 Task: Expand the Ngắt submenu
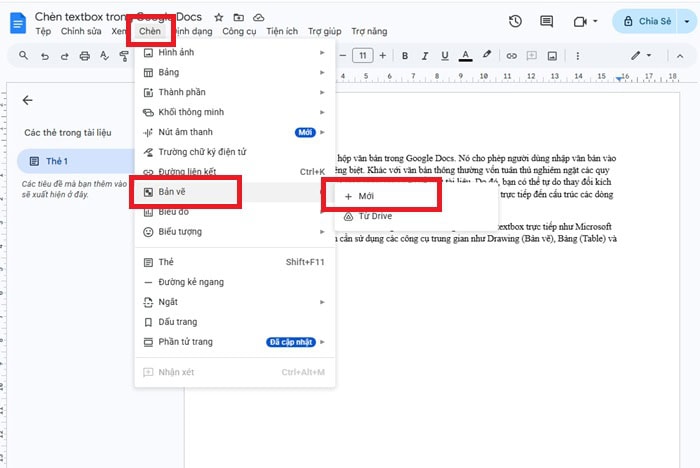(235, 302)
